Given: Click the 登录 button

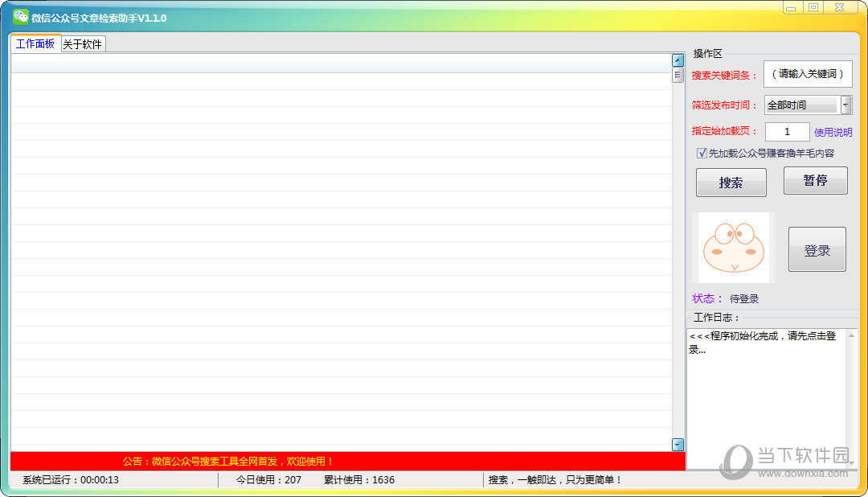Looking at the screenshot, I should [x=817, y=250].
